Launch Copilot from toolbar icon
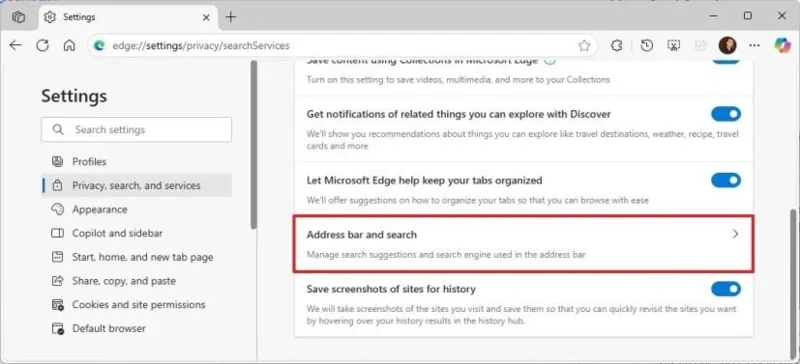 coord(782,45)
